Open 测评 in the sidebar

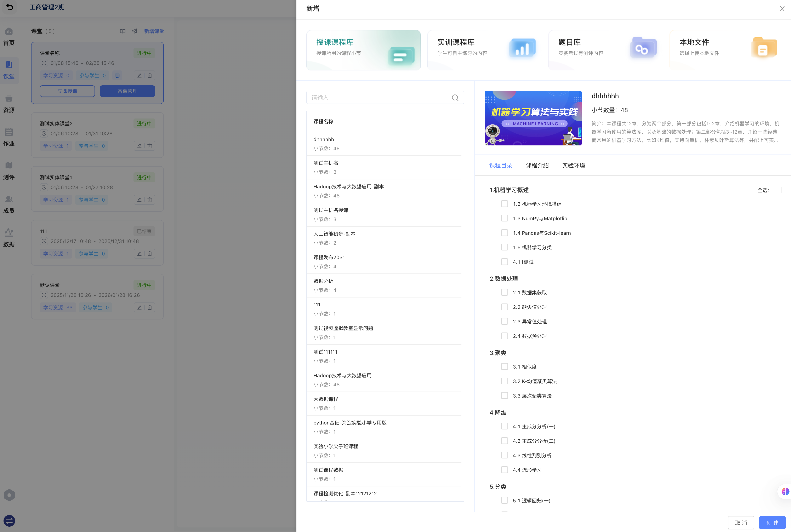tap(9, 171)
